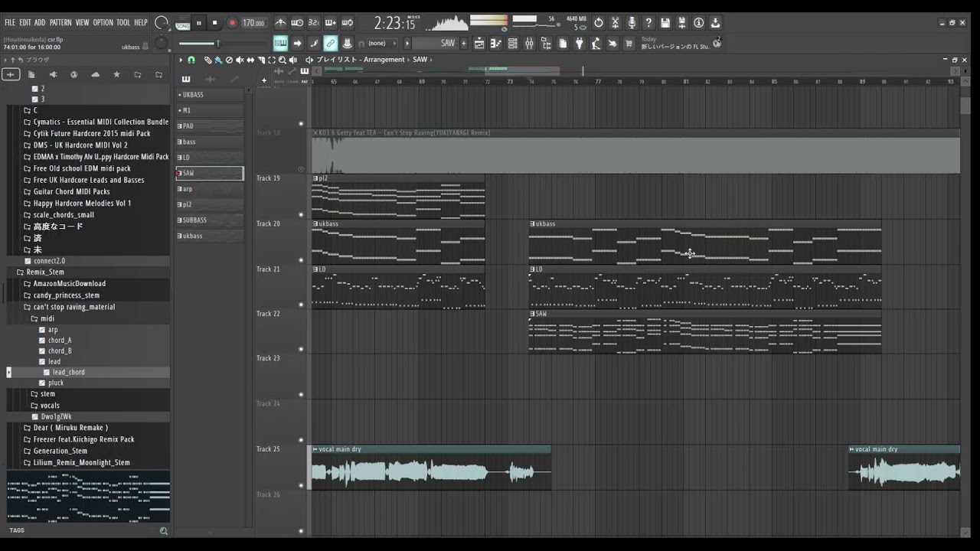Click the browser cloud library icon

[x=95, y=74]
